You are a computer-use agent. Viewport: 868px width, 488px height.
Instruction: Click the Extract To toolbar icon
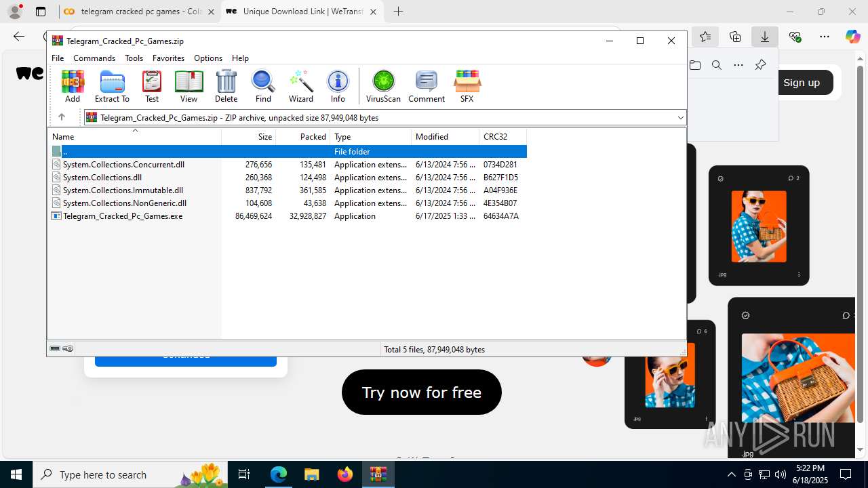(112, 86)
